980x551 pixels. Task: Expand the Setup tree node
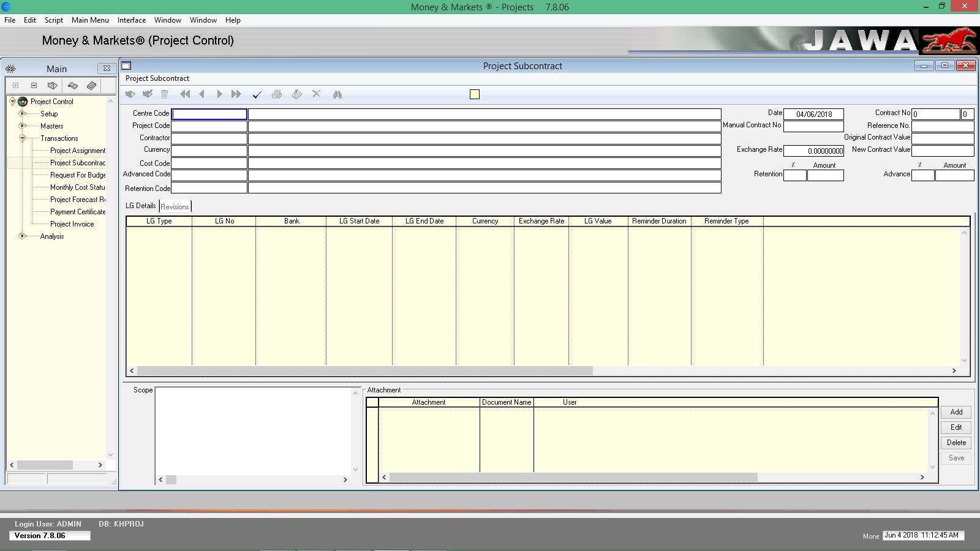point(22,114)
